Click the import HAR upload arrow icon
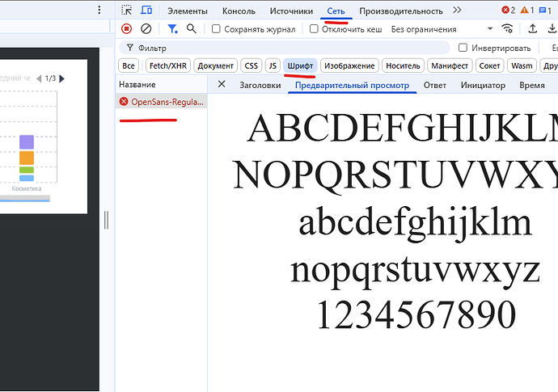This screenshot has height=392, width=558. [x=531, y=28]
